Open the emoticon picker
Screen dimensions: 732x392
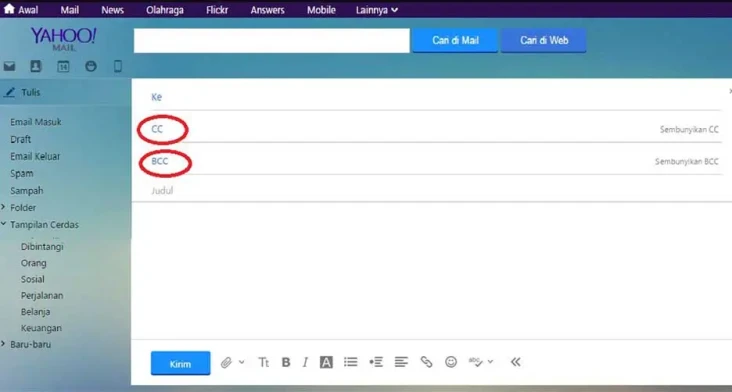451,362
